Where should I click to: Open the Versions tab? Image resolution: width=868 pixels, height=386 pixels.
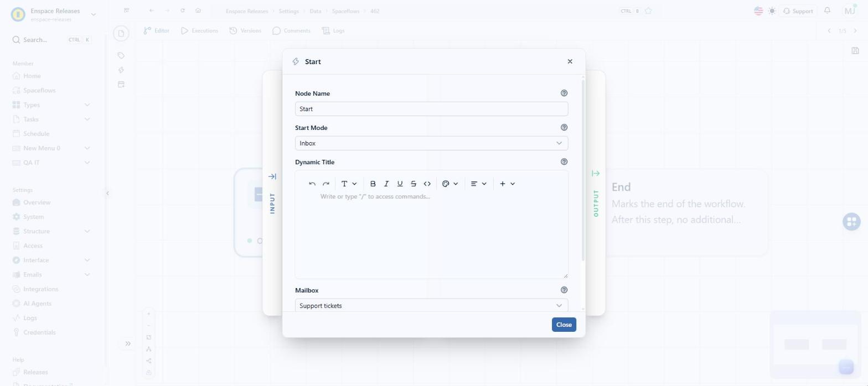(x=245, y=31)
